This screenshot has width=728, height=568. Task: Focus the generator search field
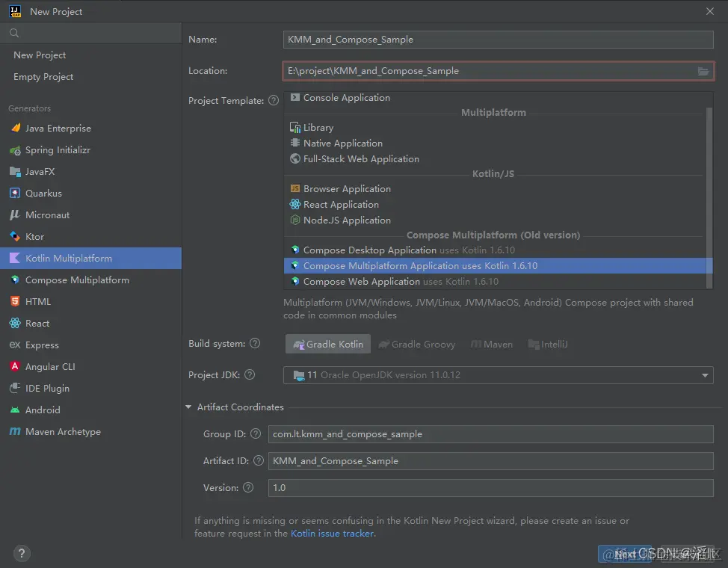pos(90,32)
